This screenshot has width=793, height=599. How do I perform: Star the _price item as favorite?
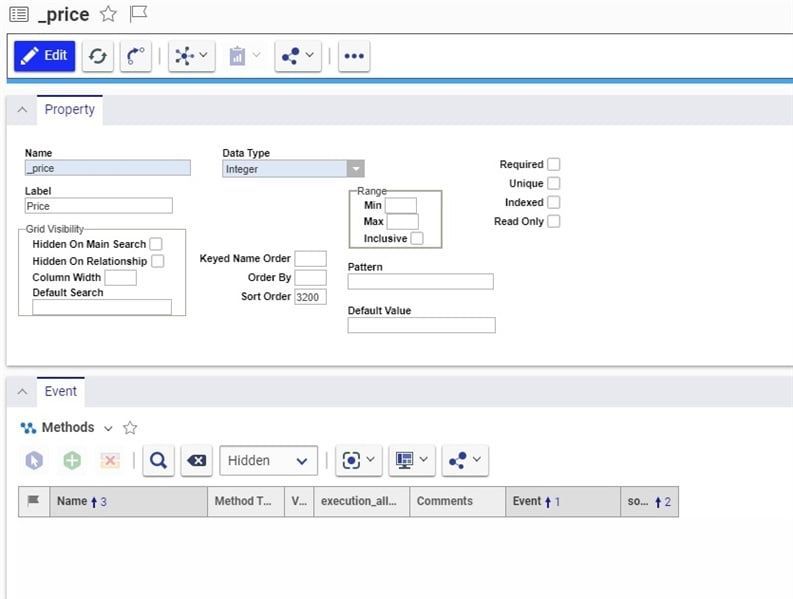click(108, 14)
